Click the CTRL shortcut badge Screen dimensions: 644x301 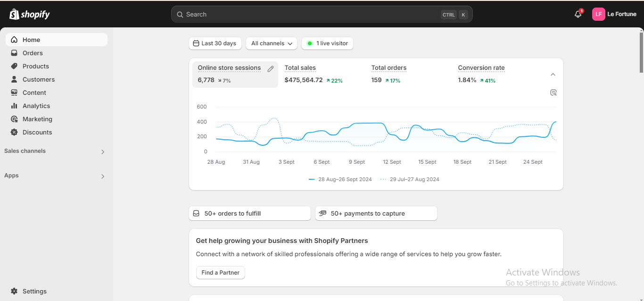pyautogui.click(x=449, y=15)
